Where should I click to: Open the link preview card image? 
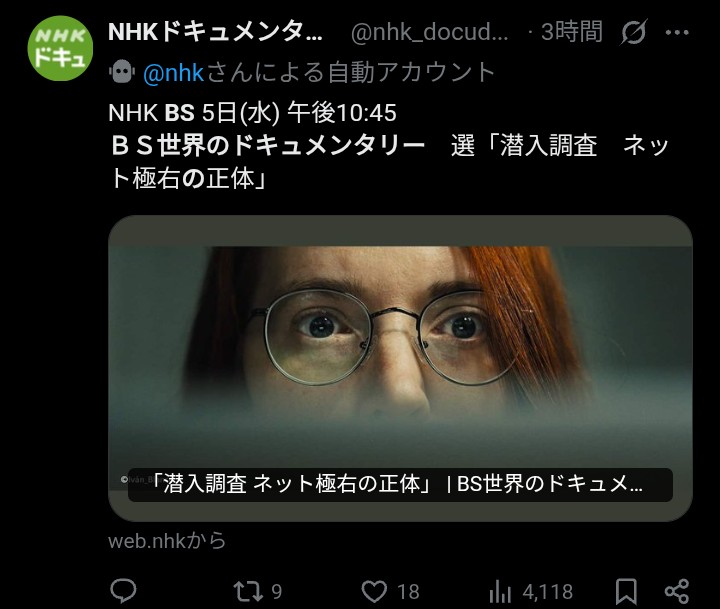coord(400,368)
